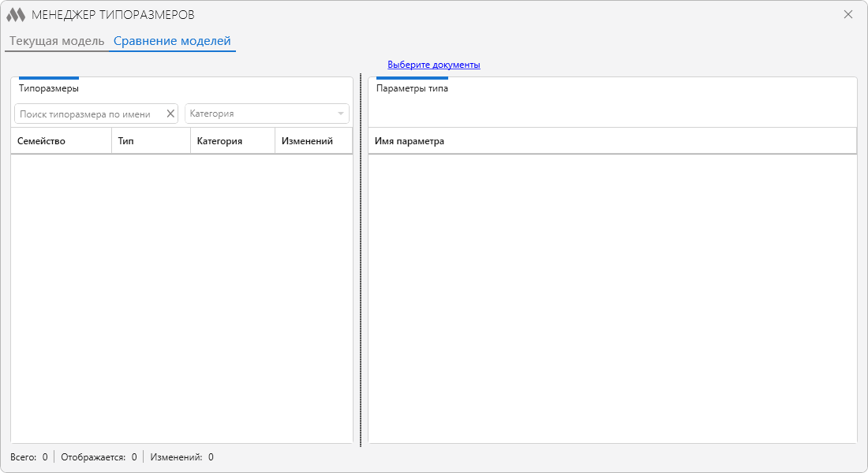Focus the Поиск типоразмера по имени field
The image size is (868, 473).
click(87, 114)
